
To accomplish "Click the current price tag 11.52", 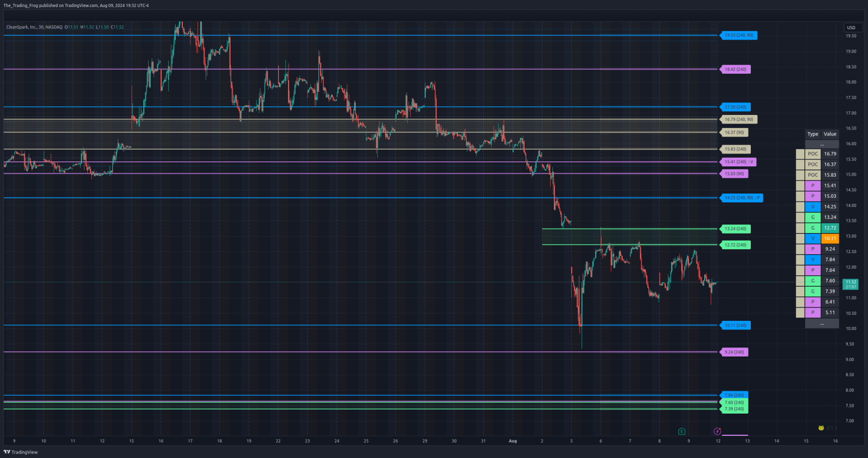I will [851, 284].
